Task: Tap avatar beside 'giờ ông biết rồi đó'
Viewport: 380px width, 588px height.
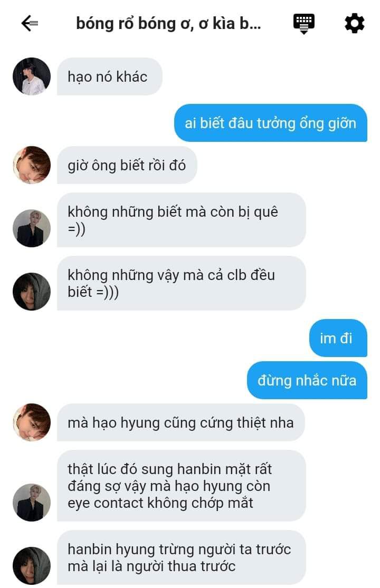Action: coord(32,165)
